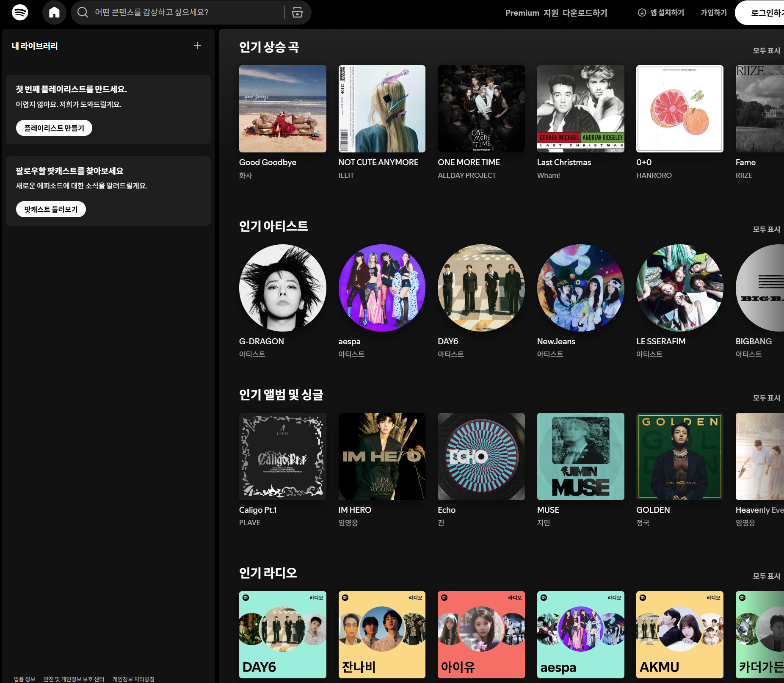Open the 인기 상승 곡 heading
Viewport: 784px width, 683px height.
tap(269, 47)
